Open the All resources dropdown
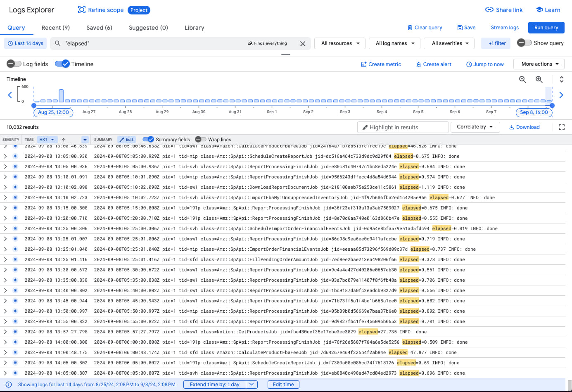This screenshot has width=572, height=392. pos(340,43)
